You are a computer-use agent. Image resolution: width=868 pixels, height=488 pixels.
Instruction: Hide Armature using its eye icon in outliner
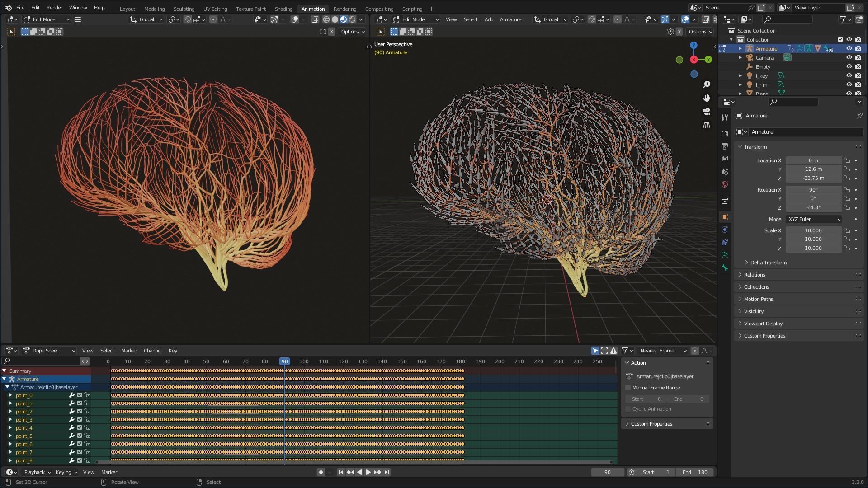point(849,49)
